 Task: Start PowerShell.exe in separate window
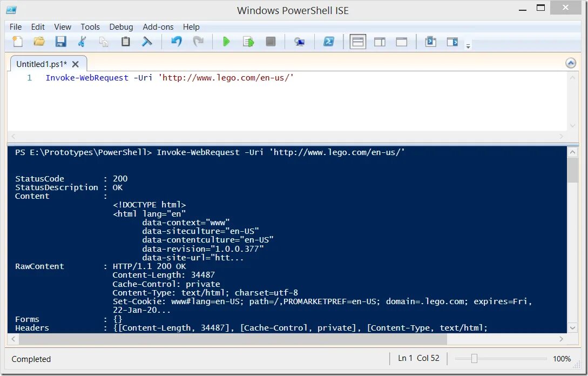[x=329, y=41]
